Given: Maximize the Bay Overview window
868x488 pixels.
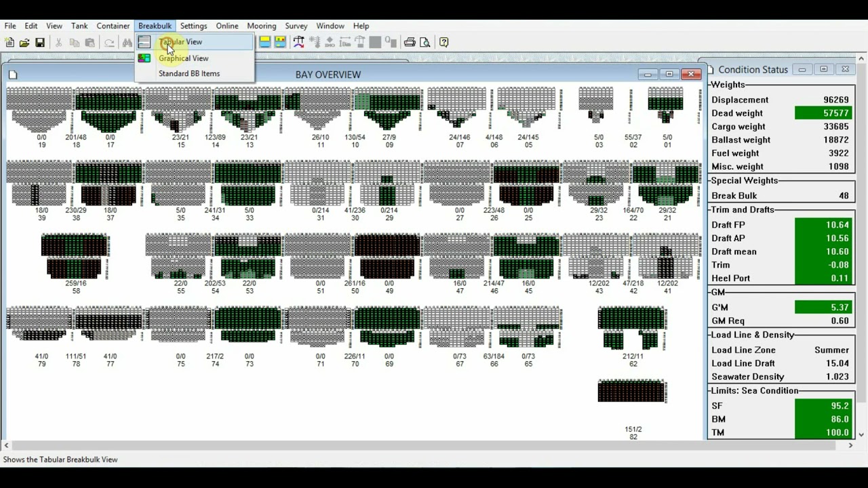Looking at the screenshot, I should 669,74.
